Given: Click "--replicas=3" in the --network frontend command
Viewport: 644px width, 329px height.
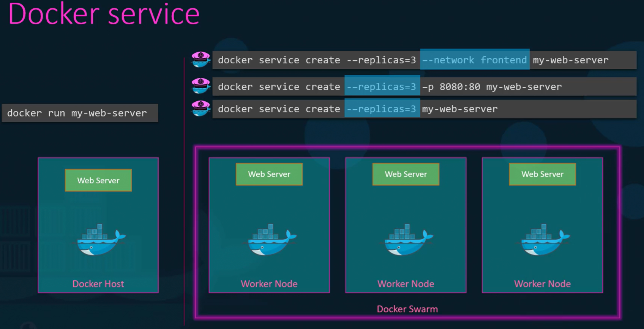Looking at the screenshot, I should [x=381, y=60].
